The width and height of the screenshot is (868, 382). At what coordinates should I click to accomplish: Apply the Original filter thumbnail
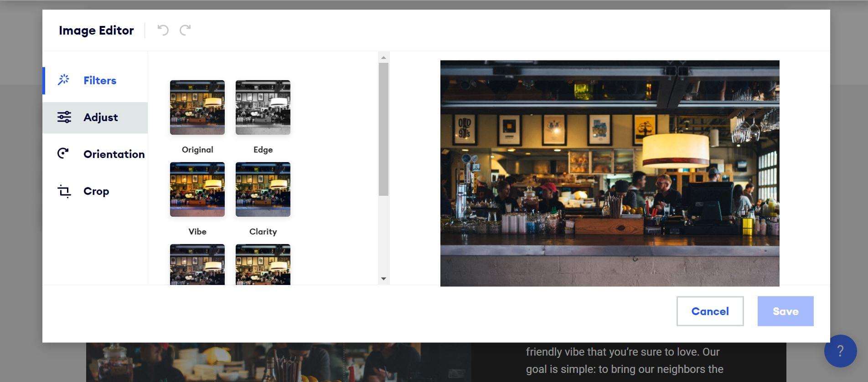[x=197, y=107]
